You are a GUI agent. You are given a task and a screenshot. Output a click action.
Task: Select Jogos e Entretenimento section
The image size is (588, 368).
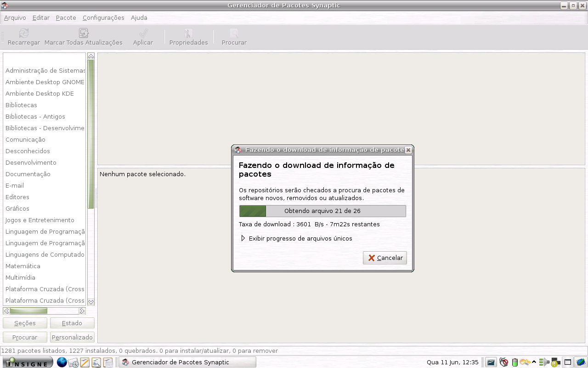45,220
